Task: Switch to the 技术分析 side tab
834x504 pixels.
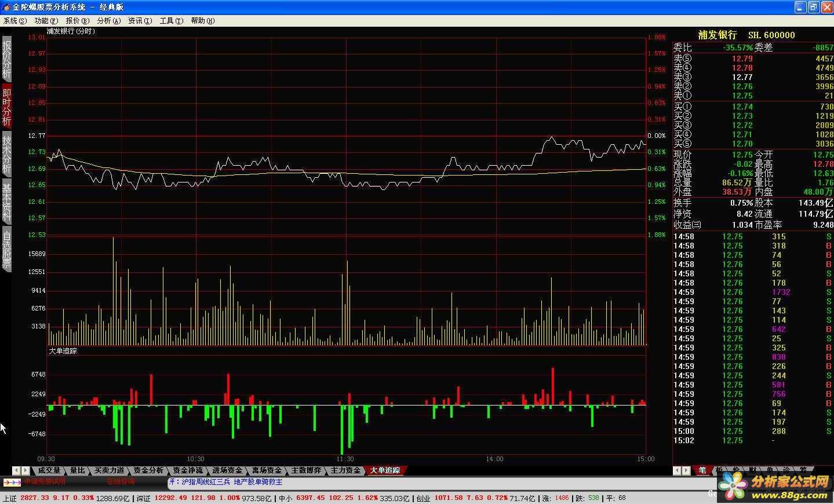Action: (6, 154)
